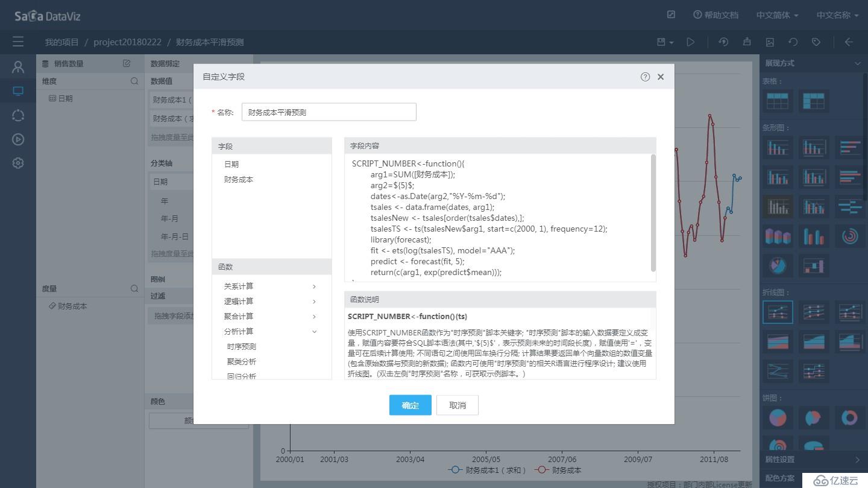Click 日期 dimension in left panel
This screenshot has width=868, height=488.
(61, 98)
